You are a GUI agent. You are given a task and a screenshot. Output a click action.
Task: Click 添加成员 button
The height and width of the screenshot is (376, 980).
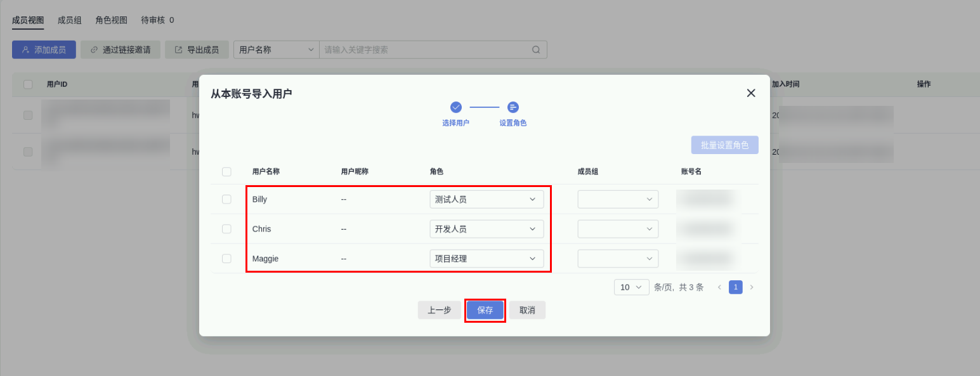44,50
